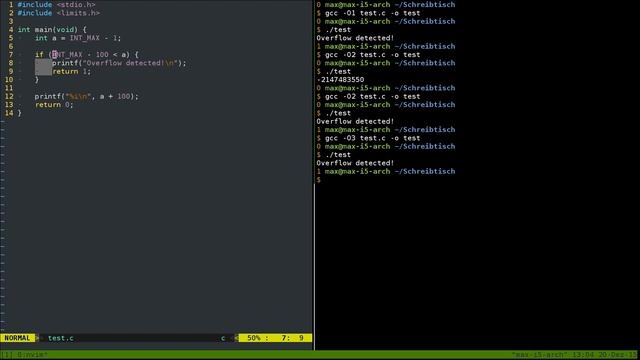Image resolution: width=640 pixels, height=360 pixels.
Task: Click the 'if' keyword on line 7
Action: click(x=39, y=55)
